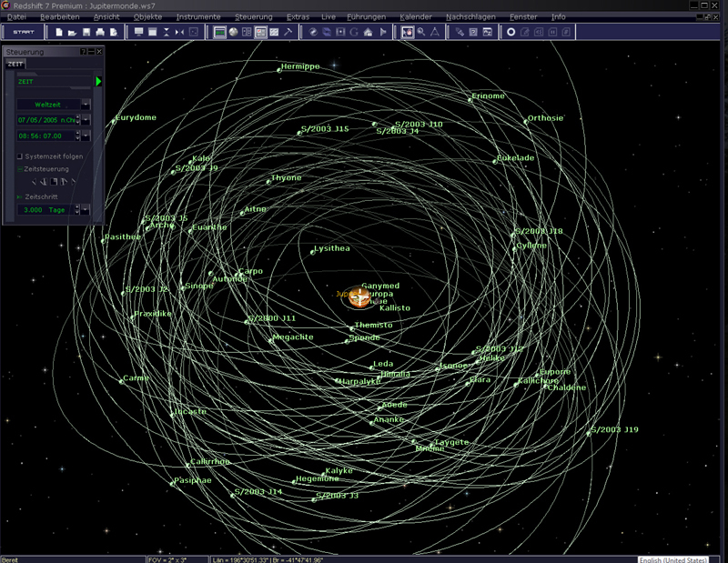This screenshot has width=728, height=563.
Task: Open the Kalender menu
Action: pos(416,16)
